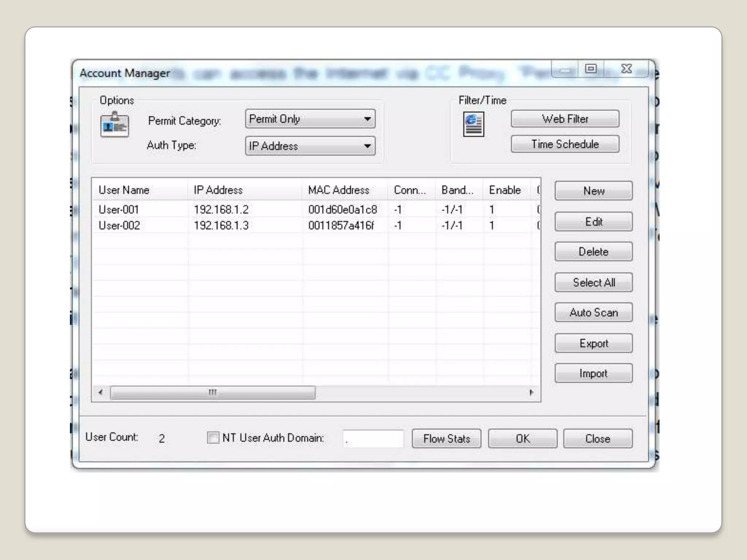
Task: Click the horizontal scrollbar thumb
Action: coord(213,392)
